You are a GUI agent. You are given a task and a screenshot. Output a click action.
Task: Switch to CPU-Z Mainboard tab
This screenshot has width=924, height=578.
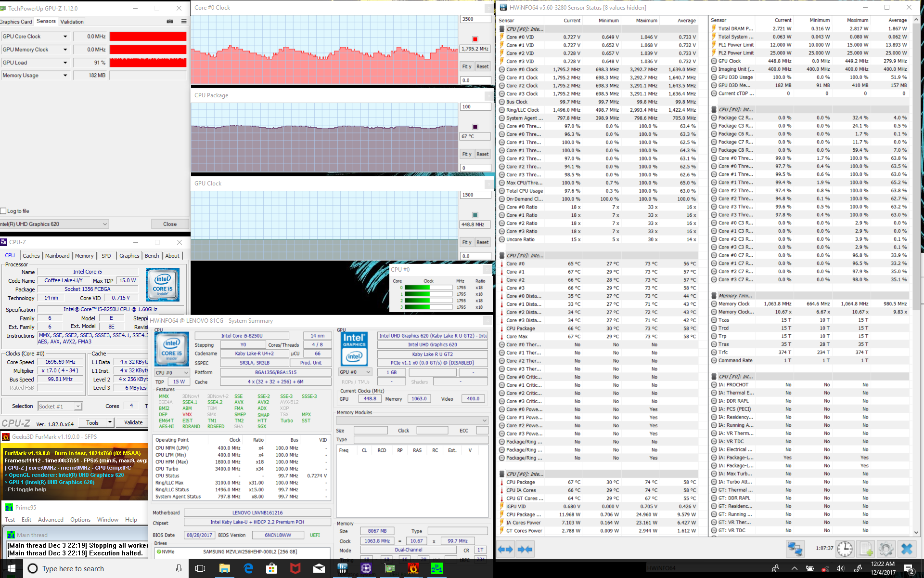(57, 256)
